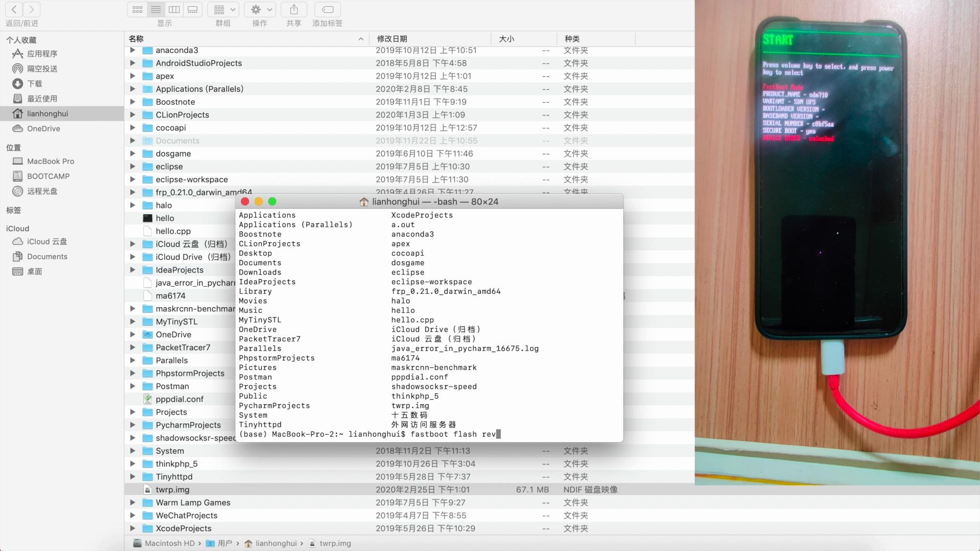Switch to gallery view button

tap(192, 9)
